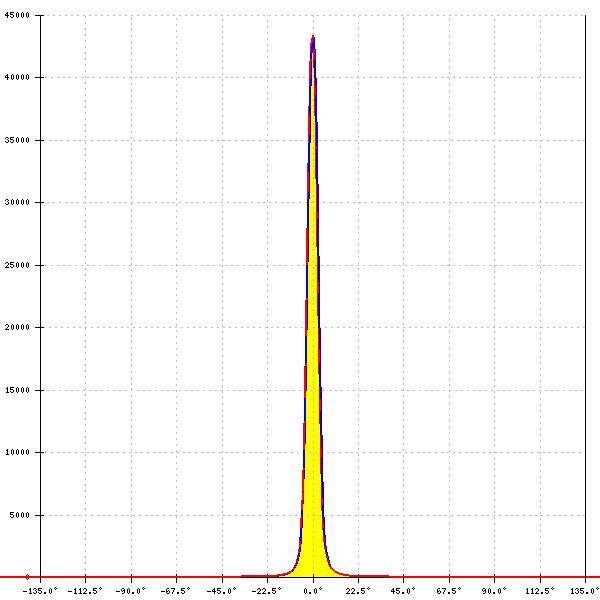
Task: Click the -45.0° x-axis label
Action: tap(221, 591)
